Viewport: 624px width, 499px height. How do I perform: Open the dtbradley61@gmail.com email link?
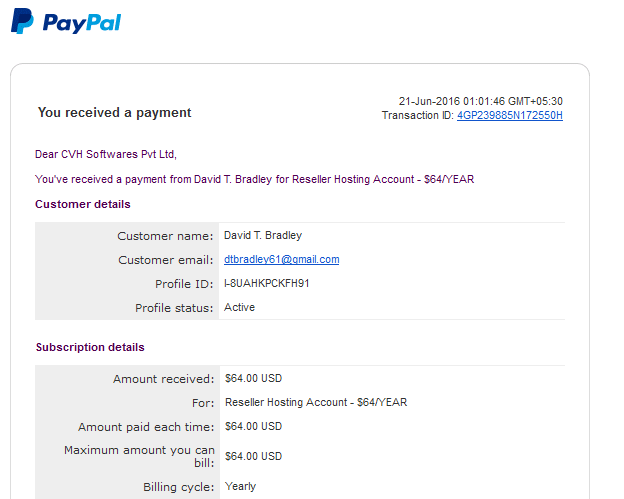coord(281,259)
